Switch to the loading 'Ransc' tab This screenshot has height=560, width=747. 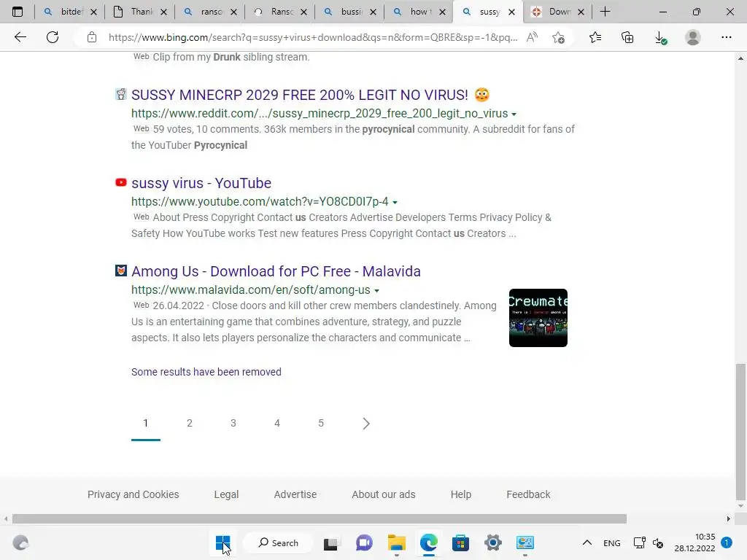[x=280, y=12]
